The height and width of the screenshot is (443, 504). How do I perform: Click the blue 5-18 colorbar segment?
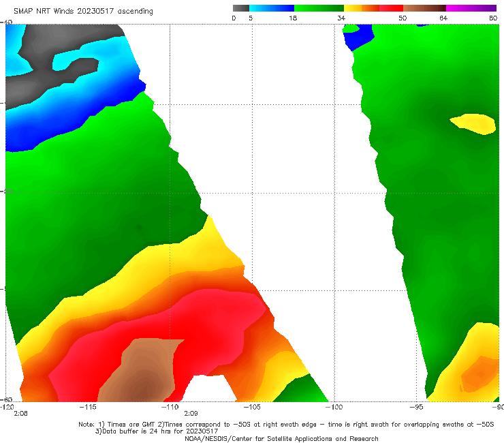pos(272,8)
